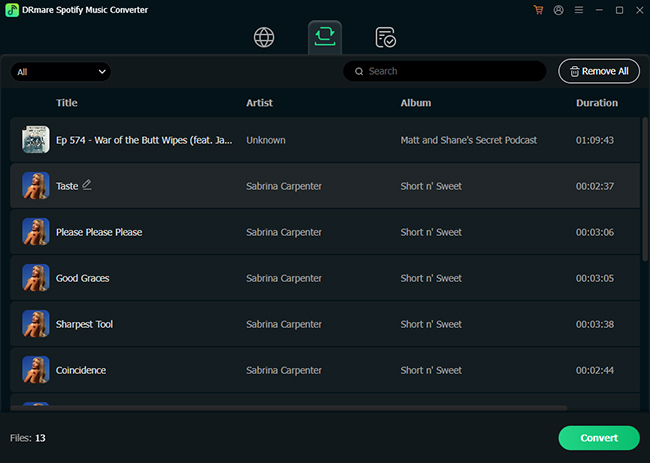Click the green Convert button
The image size is (650, 463).
click(x=599, y=438)
